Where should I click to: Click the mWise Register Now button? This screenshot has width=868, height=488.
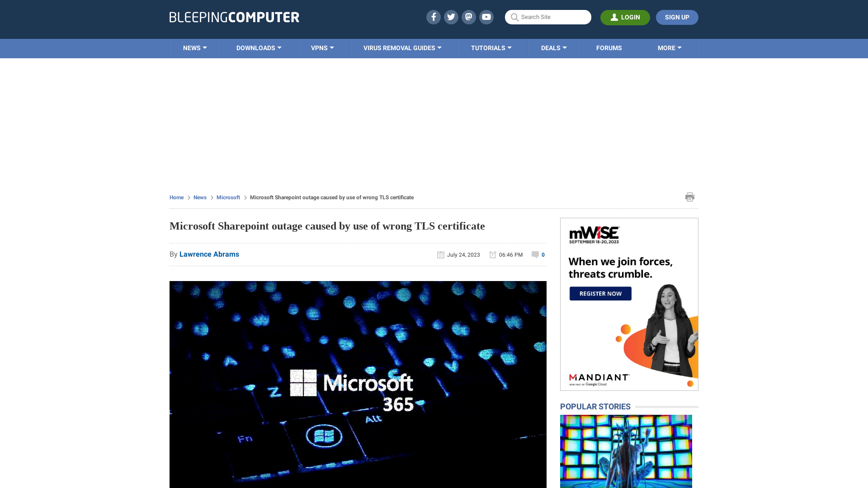coord(600,292)
